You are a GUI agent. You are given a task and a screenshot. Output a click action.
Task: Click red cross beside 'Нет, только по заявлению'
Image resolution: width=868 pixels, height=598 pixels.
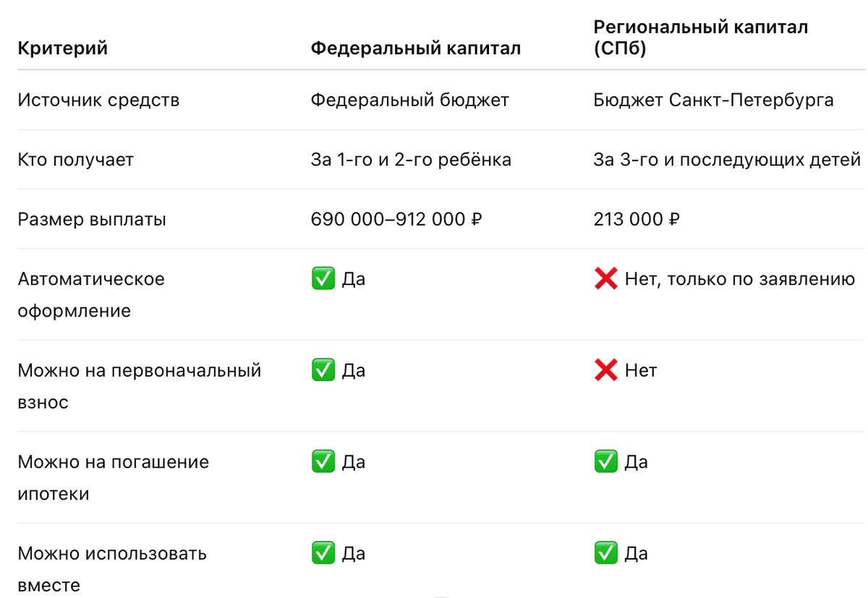click(605, 279)
